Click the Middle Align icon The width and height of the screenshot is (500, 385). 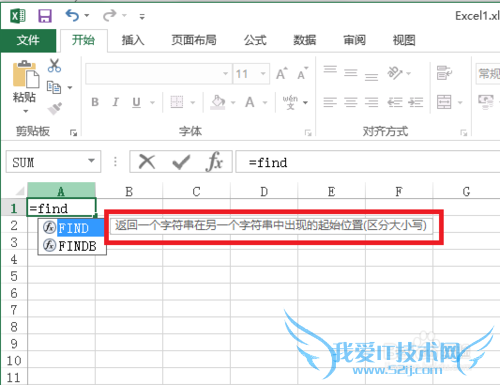click(351, 73)
